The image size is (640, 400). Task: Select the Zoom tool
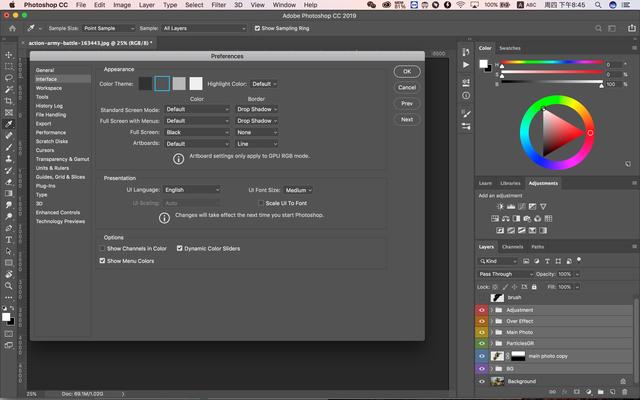point(9,286)
